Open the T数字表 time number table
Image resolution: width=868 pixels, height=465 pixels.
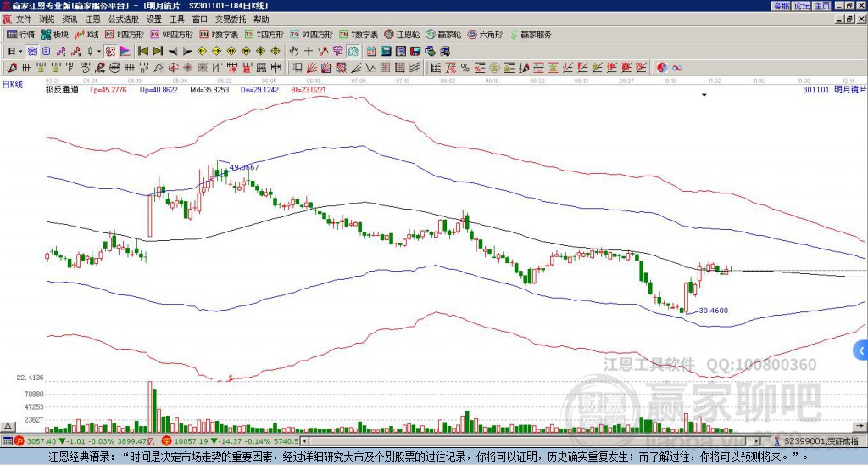point(359,34)
